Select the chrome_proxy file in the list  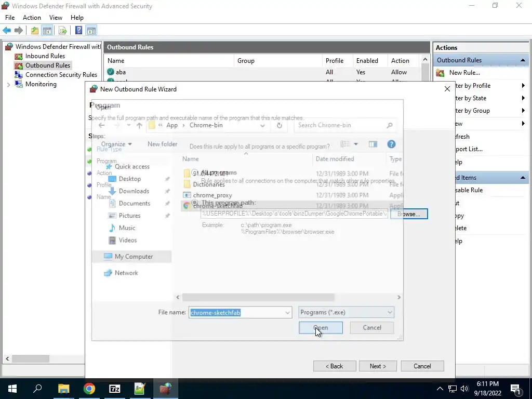coord(212,195)
